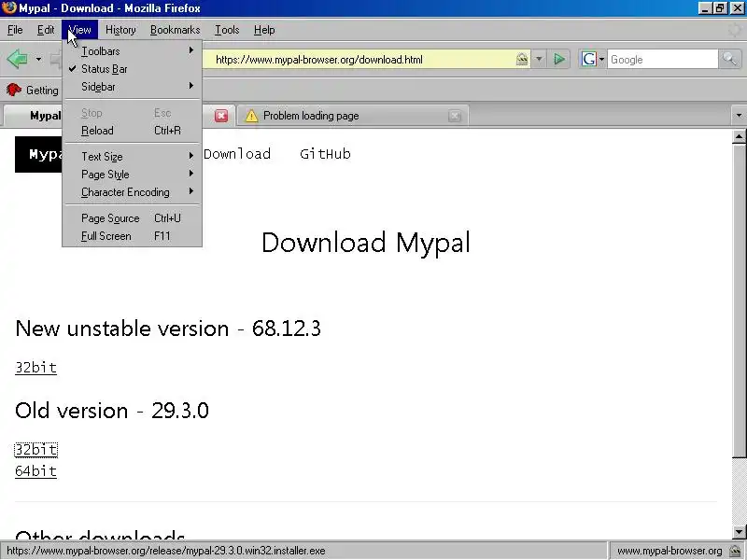Screen dimensions: 747x560
Task: Open the list all tabs dropdown
Action: click(x=739, y=115)
